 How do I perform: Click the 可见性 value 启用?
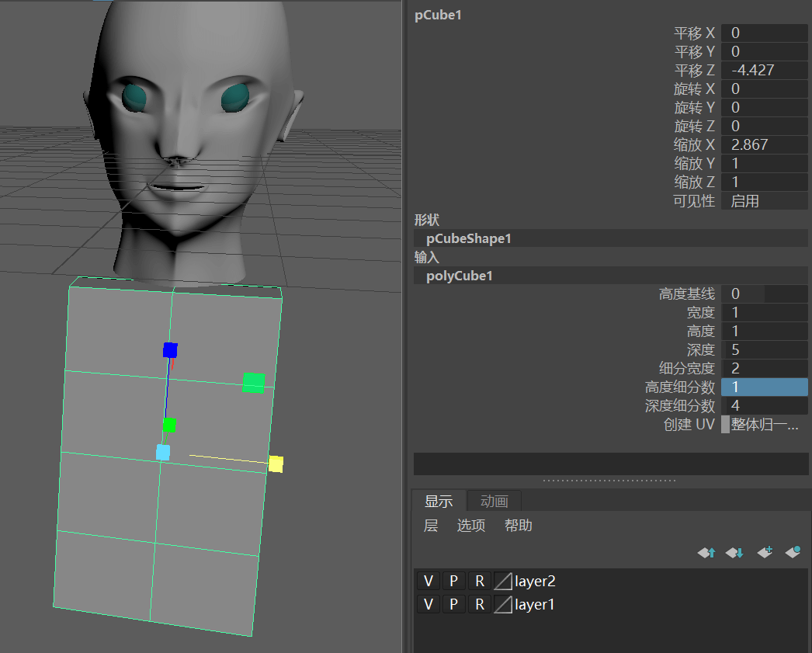[x=765, y=201]
